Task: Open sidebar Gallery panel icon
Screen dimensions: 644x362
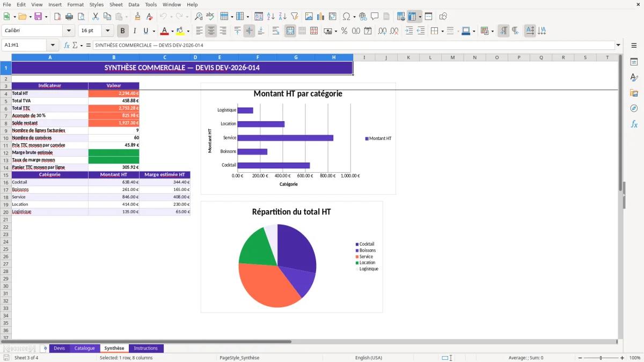Action: pyautogui.click(x=634, y=93)
